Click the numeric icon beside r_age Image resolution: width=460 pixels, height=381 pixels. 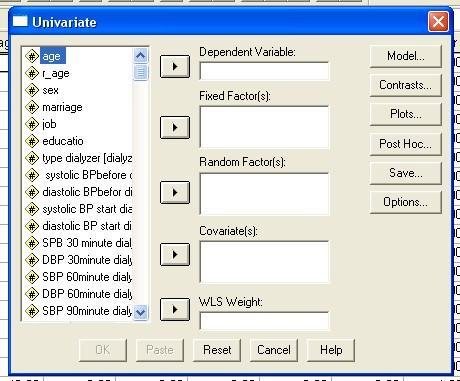click(32, 73)
